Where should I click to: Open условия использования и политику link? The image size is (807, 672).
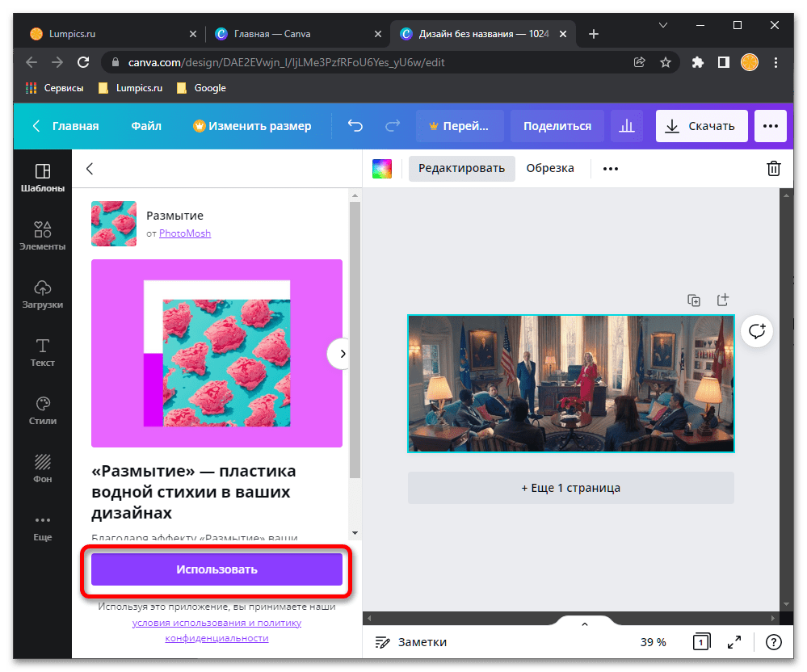[x=216, y=623]
